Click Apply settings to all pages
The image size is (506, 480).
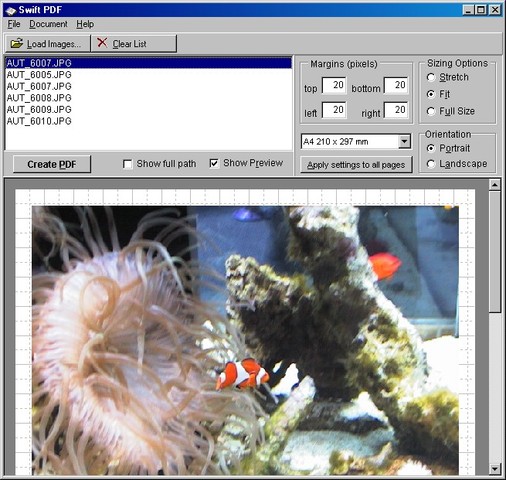click(x=356, y=165)
